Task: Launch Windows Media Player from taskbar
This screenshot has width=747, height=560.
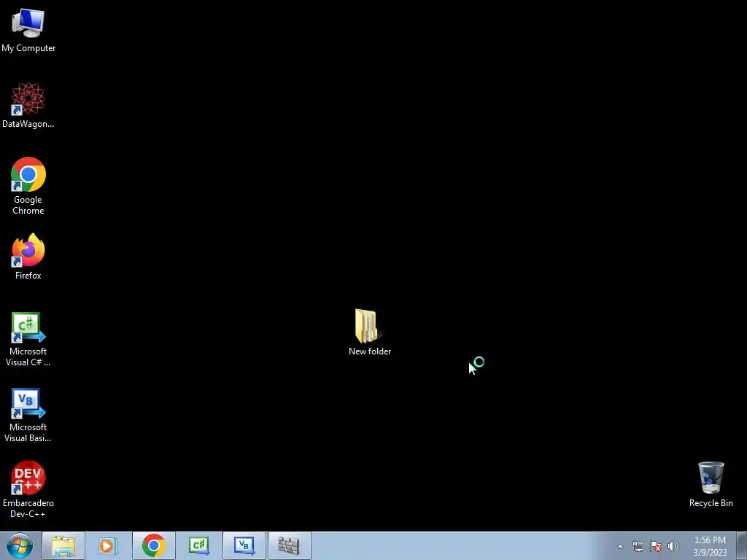Action: click(108, 545)
